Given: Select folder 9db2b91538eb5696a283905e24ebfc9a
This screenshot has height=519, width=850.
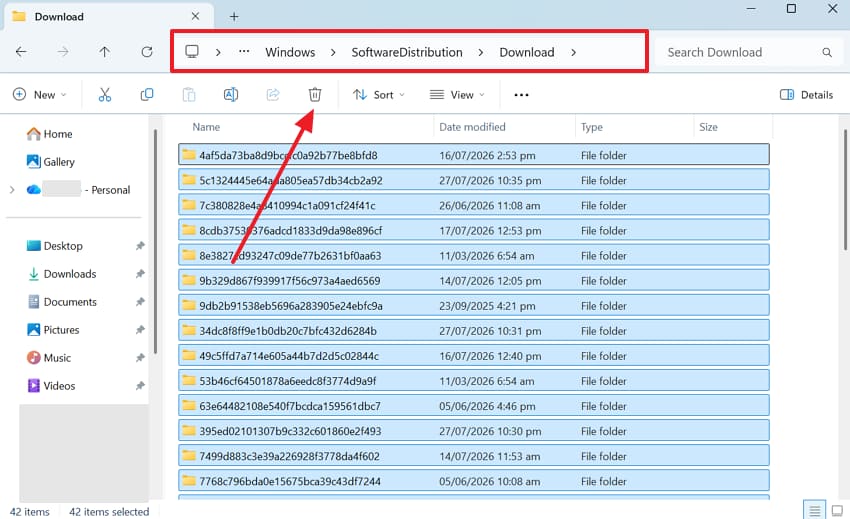Looking at the screenshot, I should pos(474,306).
